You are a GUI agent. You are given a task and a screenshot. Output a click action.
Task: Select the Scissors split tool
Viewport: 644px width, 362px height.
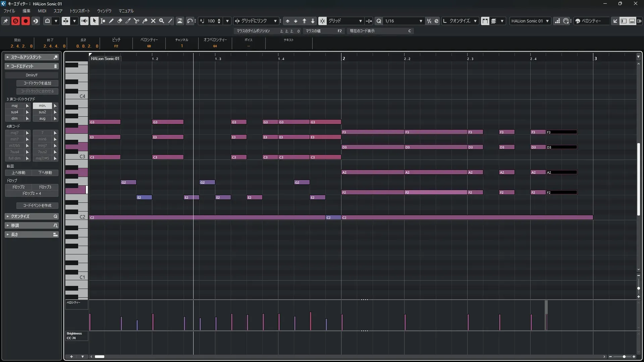(x=136, y=21)
